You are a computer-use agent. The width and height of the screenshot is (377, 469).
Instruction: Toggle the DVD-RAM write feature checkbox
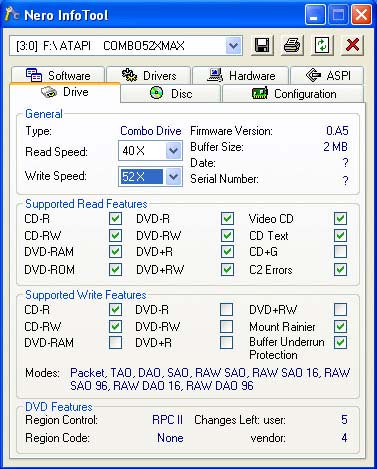pyautogui.click(x=115, y=342)
